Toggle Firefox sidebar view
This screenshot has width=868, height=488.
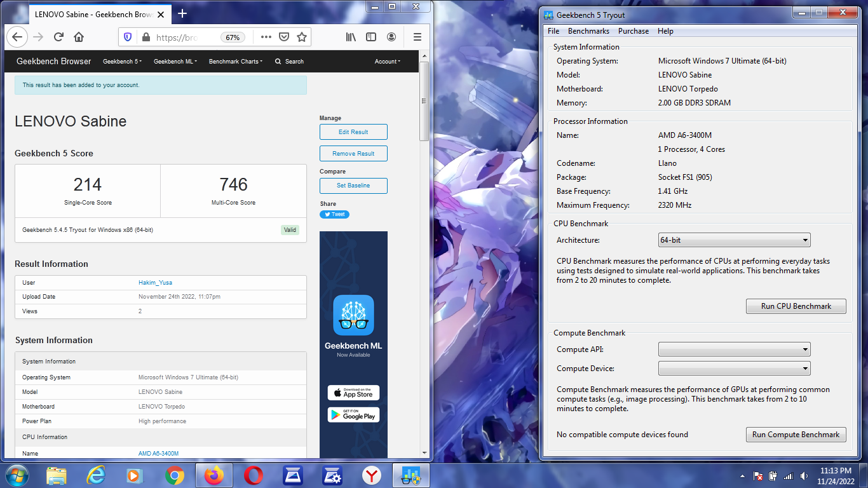point(371,37)
